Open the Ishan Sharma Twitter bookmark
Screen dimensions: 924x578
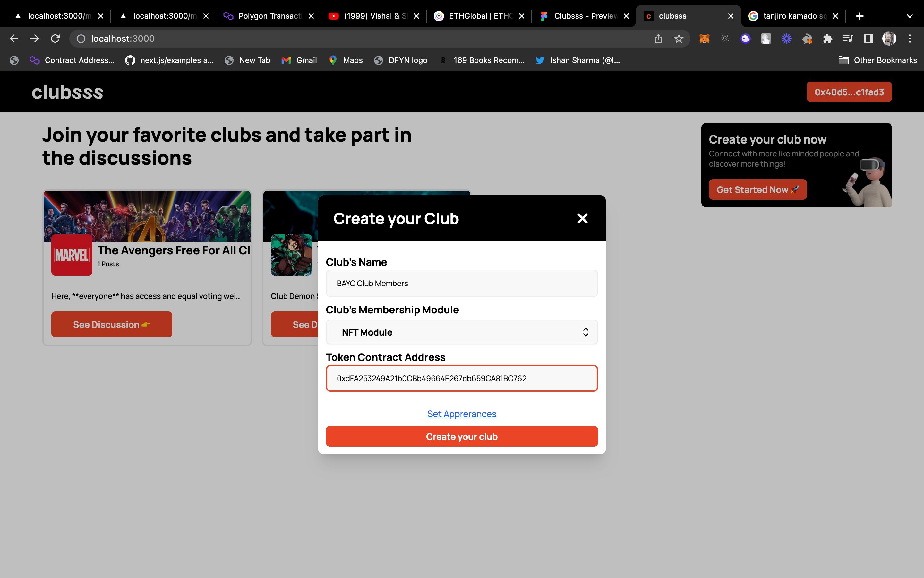click(x=578, y=60)
